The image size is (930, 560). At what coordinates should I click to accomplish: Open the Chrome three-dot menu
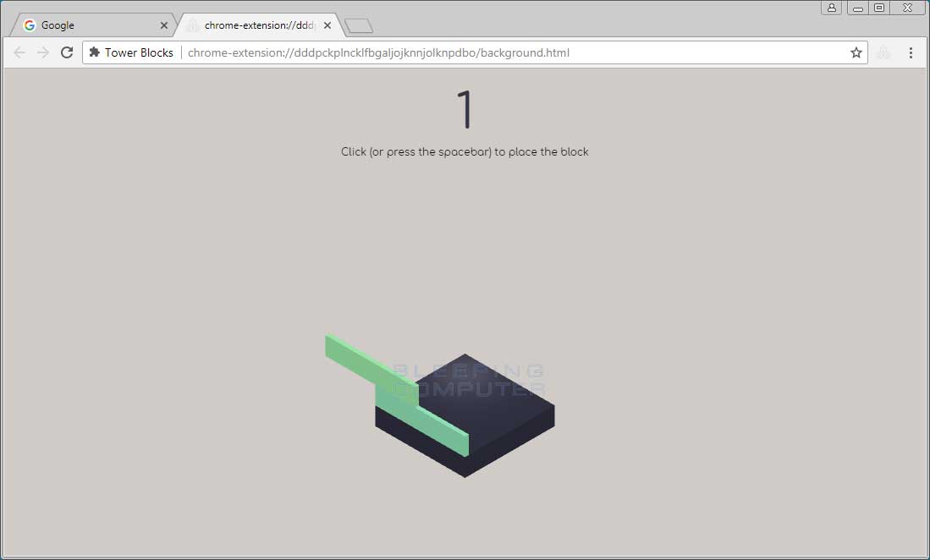click(x=911, y=52)
